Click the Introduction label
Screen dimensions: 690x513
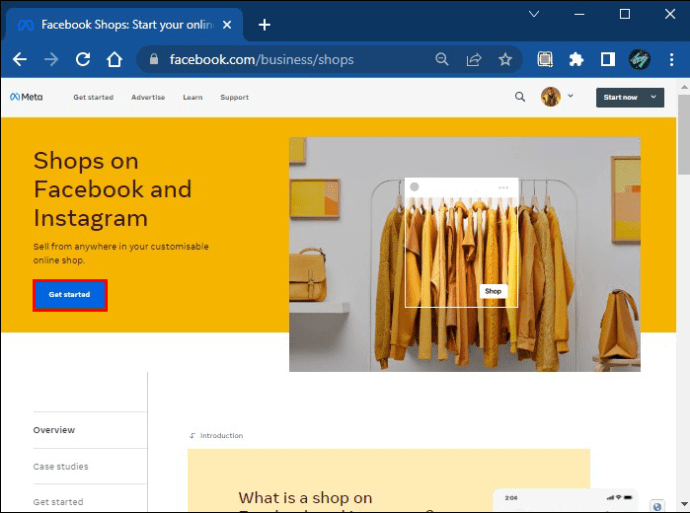point(221,436)
